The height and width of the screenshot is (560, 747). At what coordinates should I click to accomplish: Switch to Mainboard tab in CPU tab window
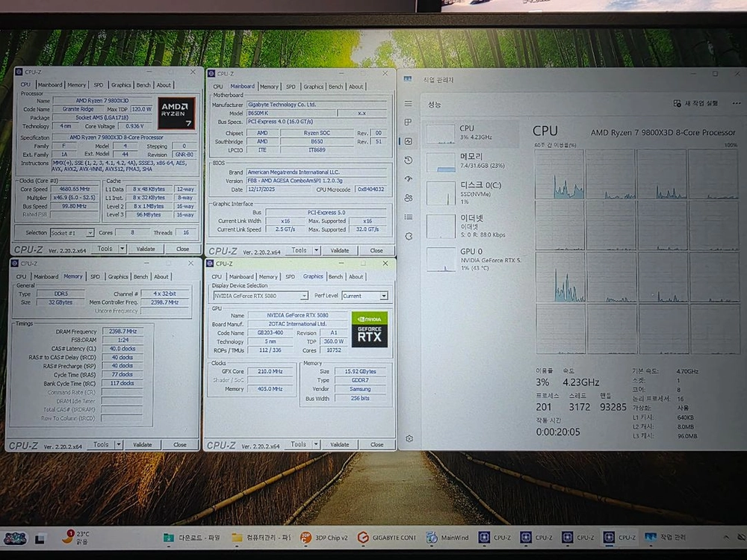[50, 85]
